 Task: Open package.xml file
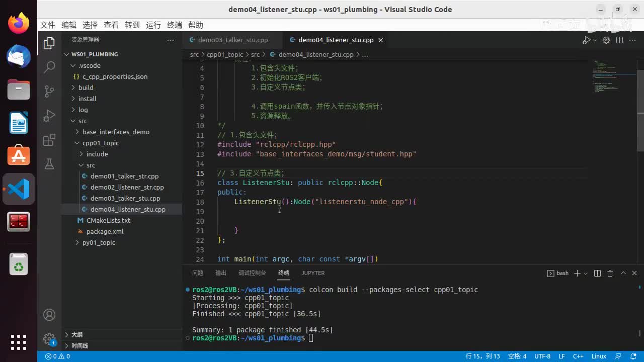pos(122,231)
